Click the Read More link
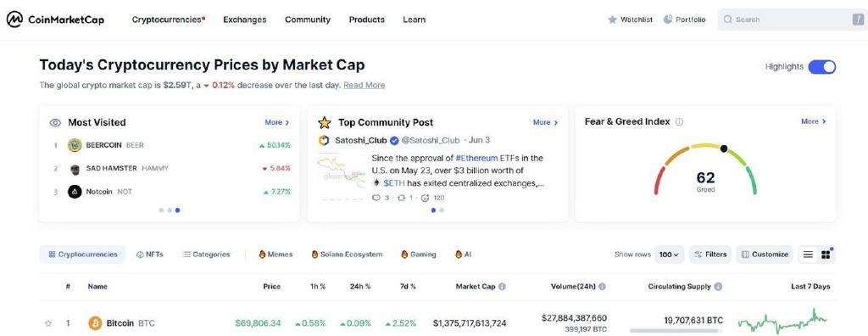Image resolution: width=868 pixels, height=336 pixels. point(364,86)
